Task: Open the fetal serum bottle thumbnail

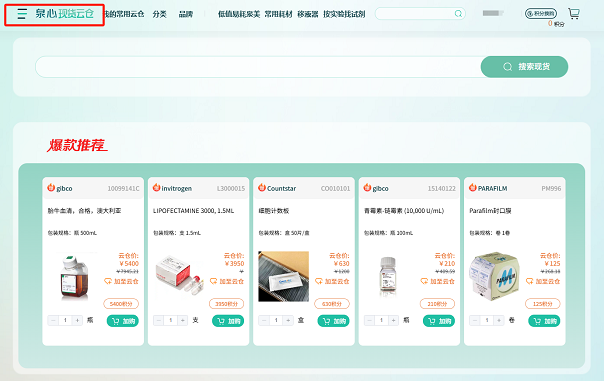Action: pos(74,277)
